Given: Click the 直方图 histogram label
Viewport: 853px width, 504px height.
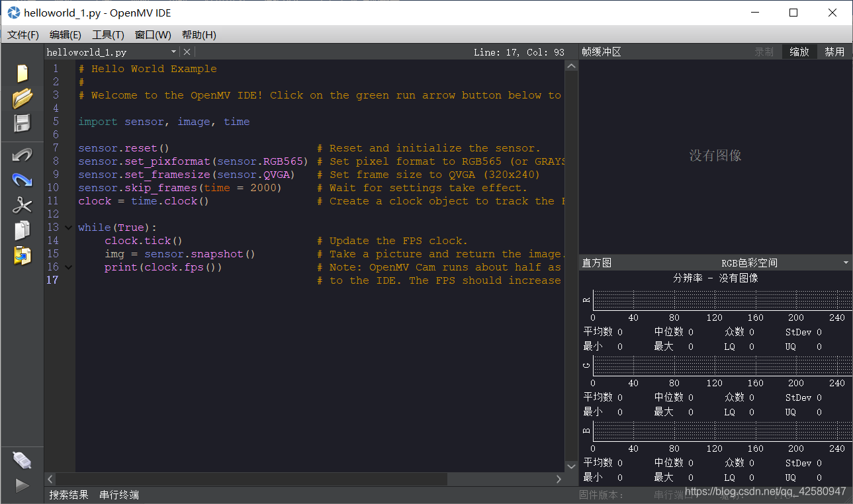Looking at the screenshot, I should pyautogui.click(x=596, y=263).
